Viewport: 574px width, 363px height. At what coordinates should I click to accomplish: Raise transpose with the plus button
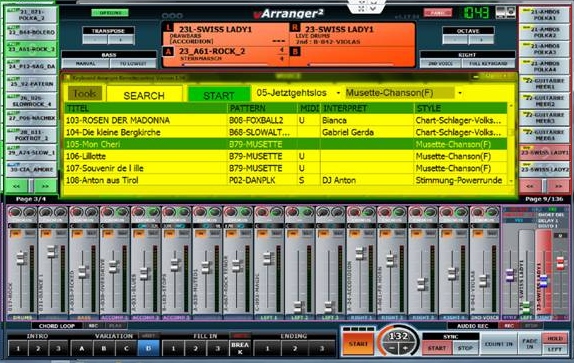coord(120,40)
